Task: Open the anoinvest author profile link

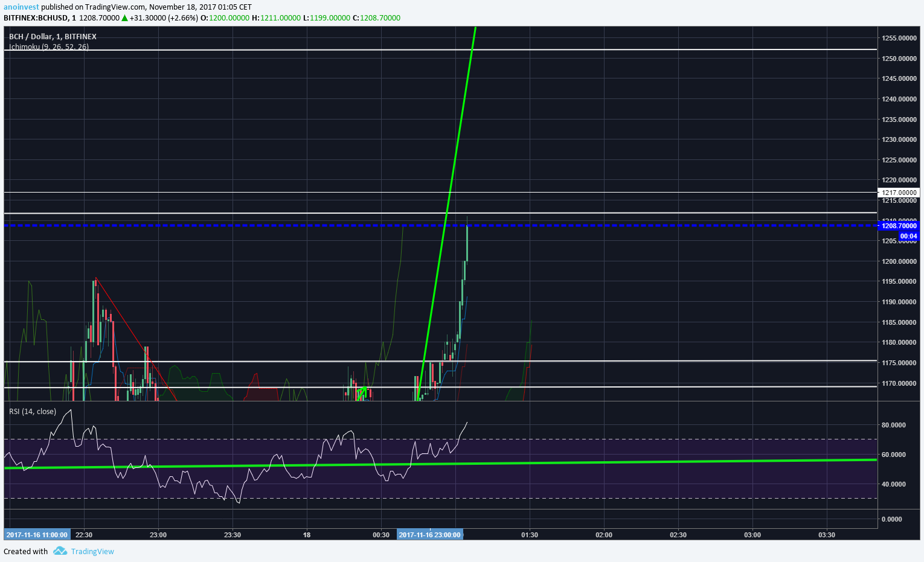Action: coord(21,7)
